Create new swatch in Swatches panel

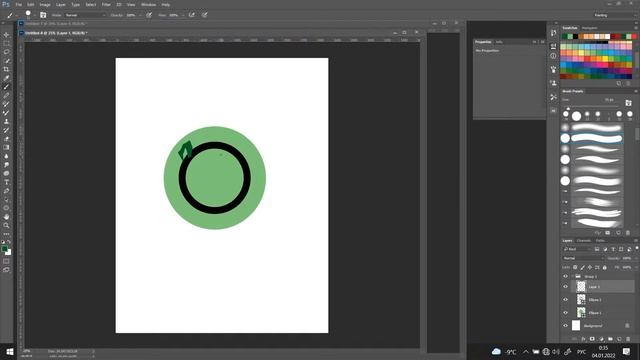(619, 83)
